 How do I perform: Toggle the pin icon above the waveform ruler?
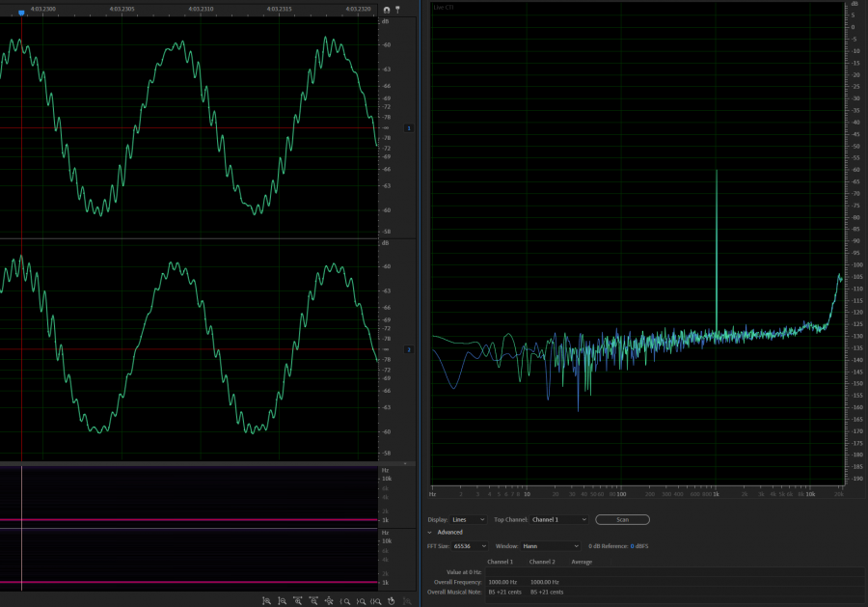pyautogui.click(x=397, y=10)
